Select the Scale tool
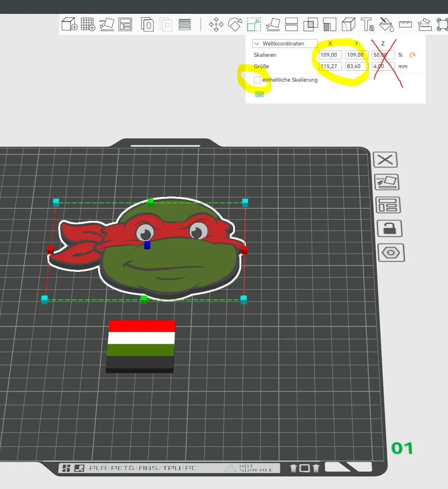This screenshot has height=489, width=448. (x=254, y=24)
